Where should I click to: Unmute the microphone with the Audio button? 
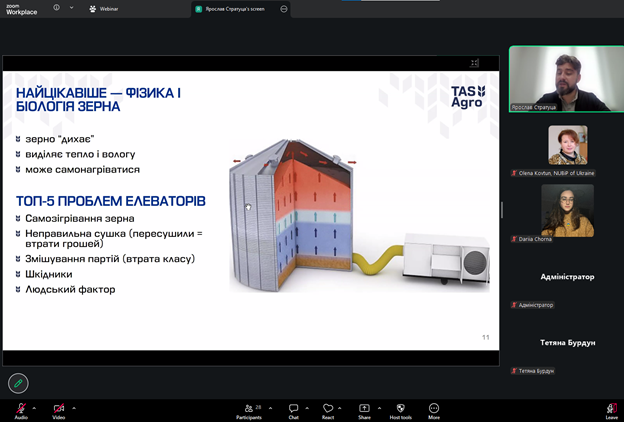point(20,408)
